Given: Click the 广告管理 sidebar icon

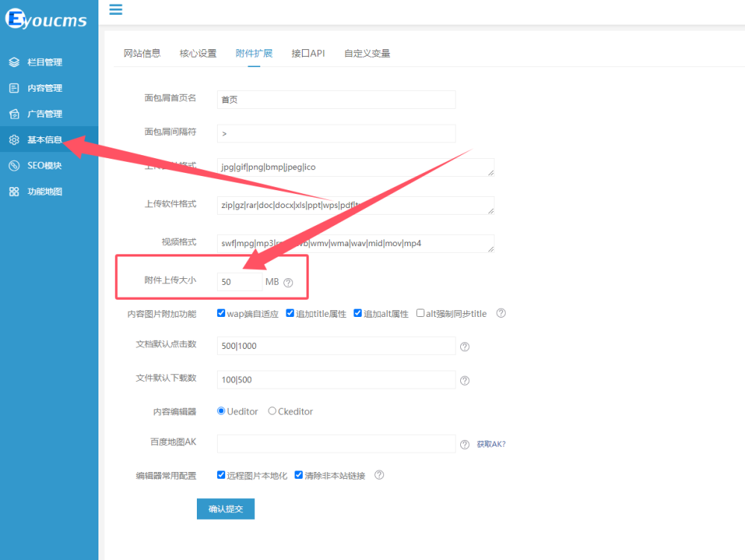Looking at the screenshot, I should point(14,114).
